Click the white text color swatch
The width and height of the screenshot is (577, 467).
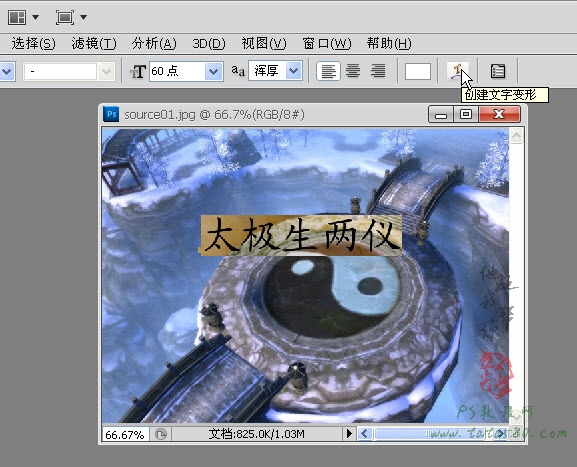[x=418, y=71]
